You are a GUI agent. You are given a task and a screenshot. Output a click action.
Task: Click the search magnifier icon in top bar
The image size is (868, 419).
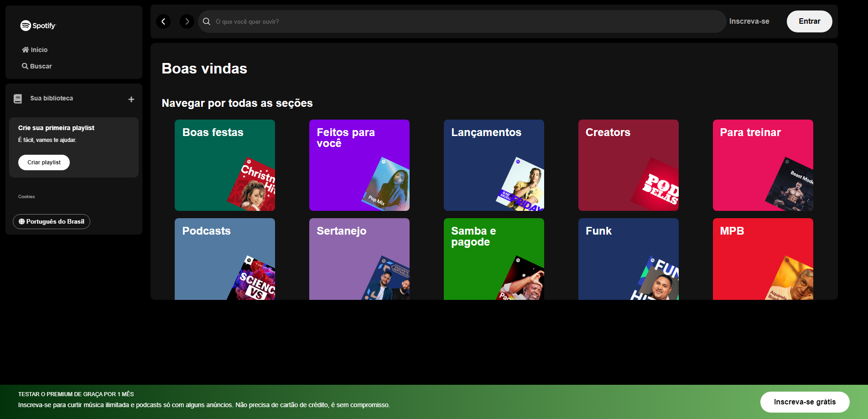pos(207,21)
